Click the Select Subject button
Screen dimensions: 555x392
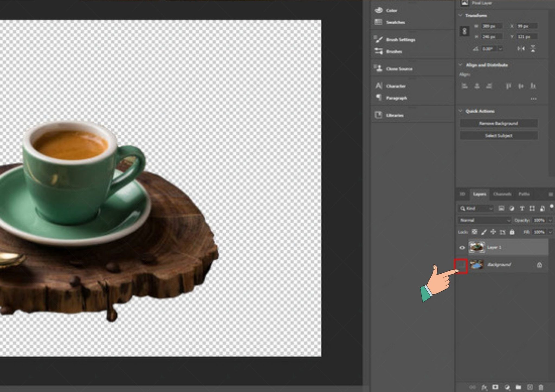(x=498, y=136)
